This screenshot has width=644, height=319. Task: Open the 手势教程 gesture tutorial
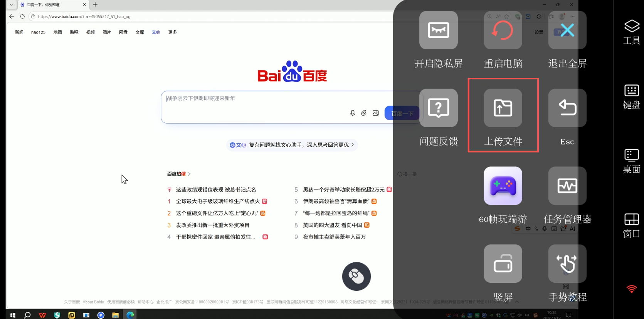567,264
